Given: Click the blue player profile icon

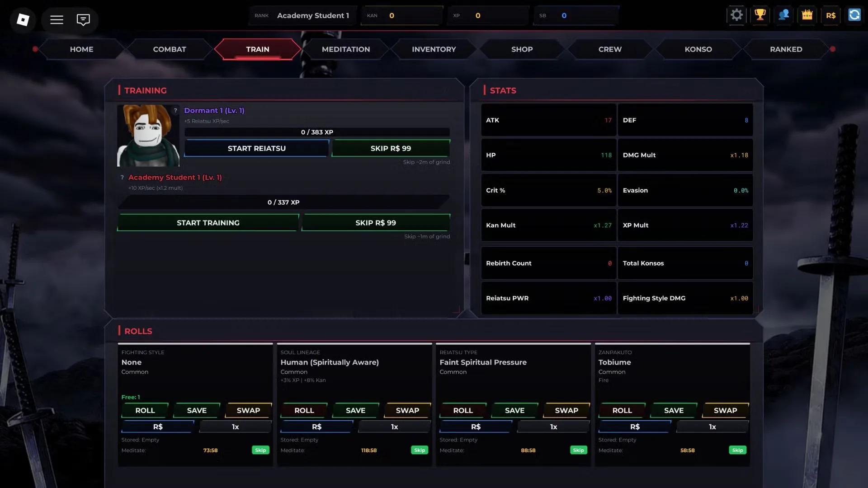Looking at the screenshot, I should tap(783, 15).
